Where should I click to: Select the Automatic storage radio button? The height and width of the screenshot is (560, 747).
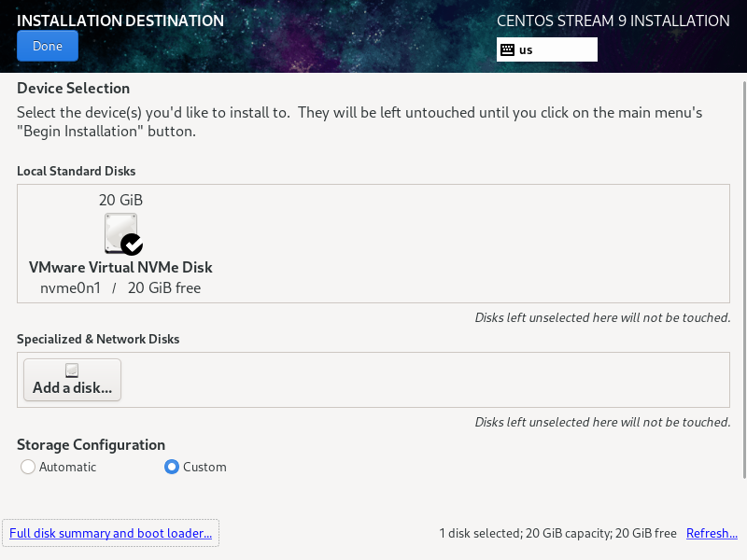click(28, 467)
